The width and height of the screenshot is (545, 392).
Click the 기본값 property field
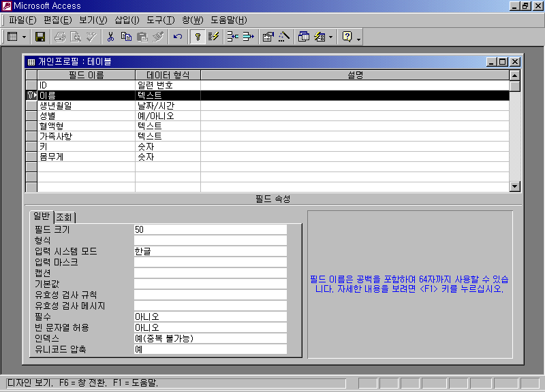[x=211, y=284]
